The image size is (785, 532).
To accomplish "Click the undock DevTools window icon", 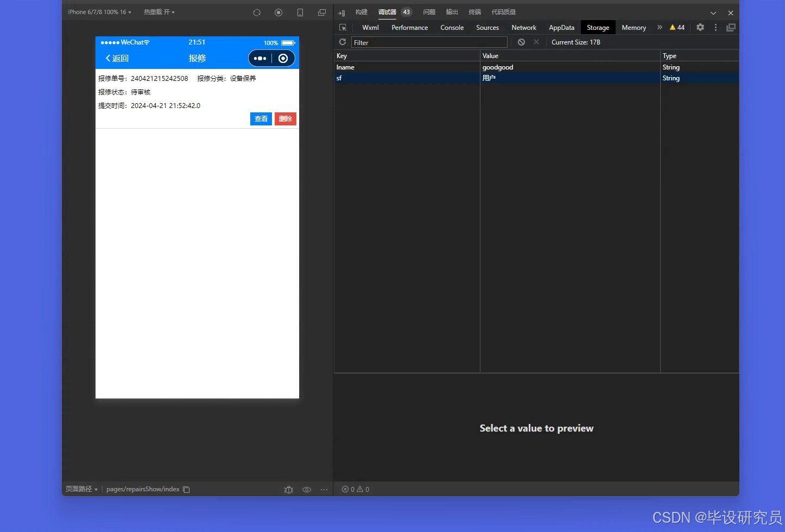I will (x=731, y=27).
